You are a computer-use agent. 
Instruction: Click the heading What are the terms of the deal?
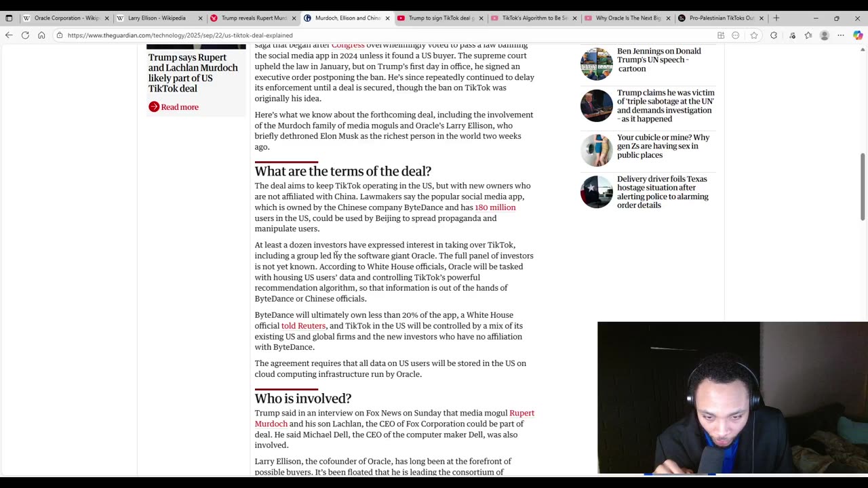pyautogui.click(x=343, y=171)
